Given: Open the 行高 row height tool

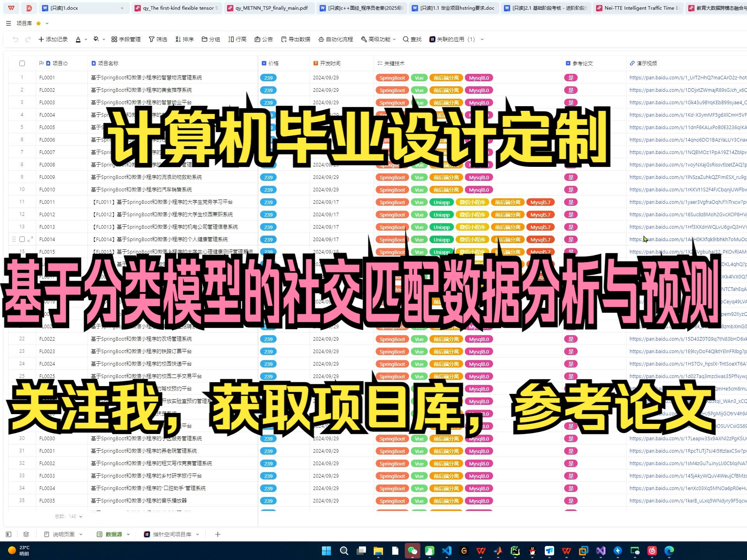Looking at the screenshot, I should 237,39.
